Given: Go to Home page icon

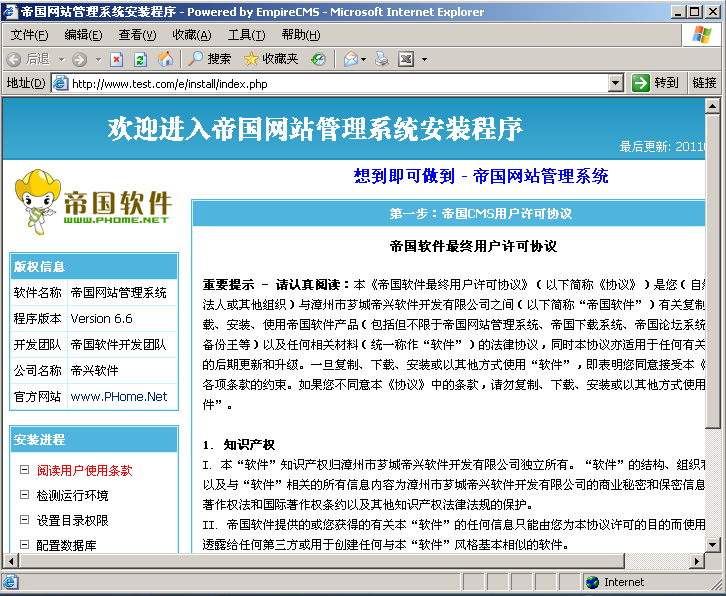Looking at the screenshot, I should coord(165,59).
